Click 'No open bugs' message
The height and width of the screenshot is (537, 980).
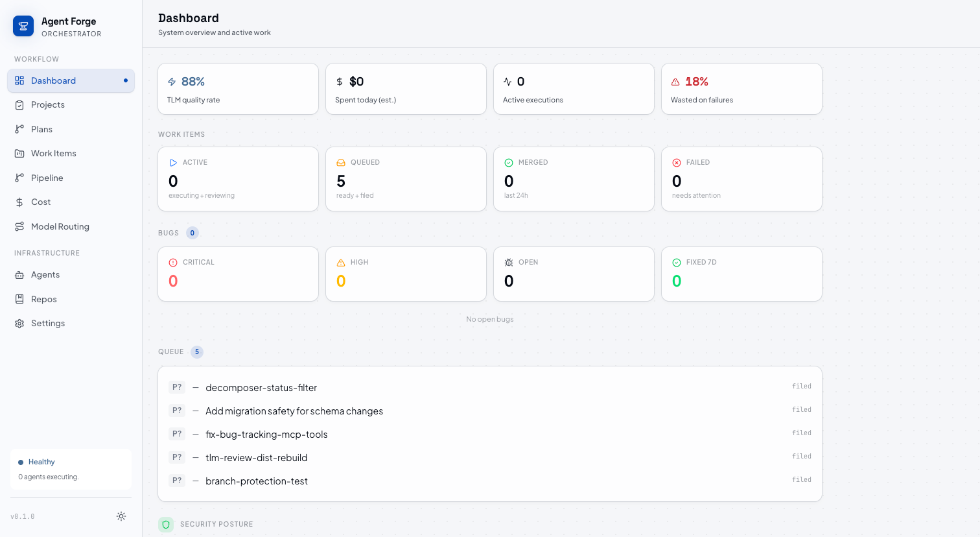point(490,319)
